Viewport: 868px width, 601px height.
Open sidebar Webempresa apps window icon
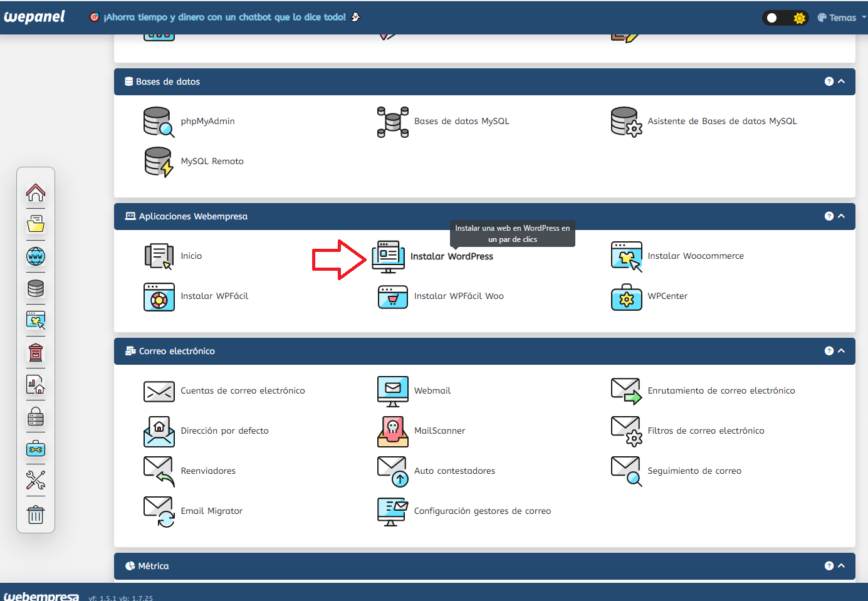point(36,321)
